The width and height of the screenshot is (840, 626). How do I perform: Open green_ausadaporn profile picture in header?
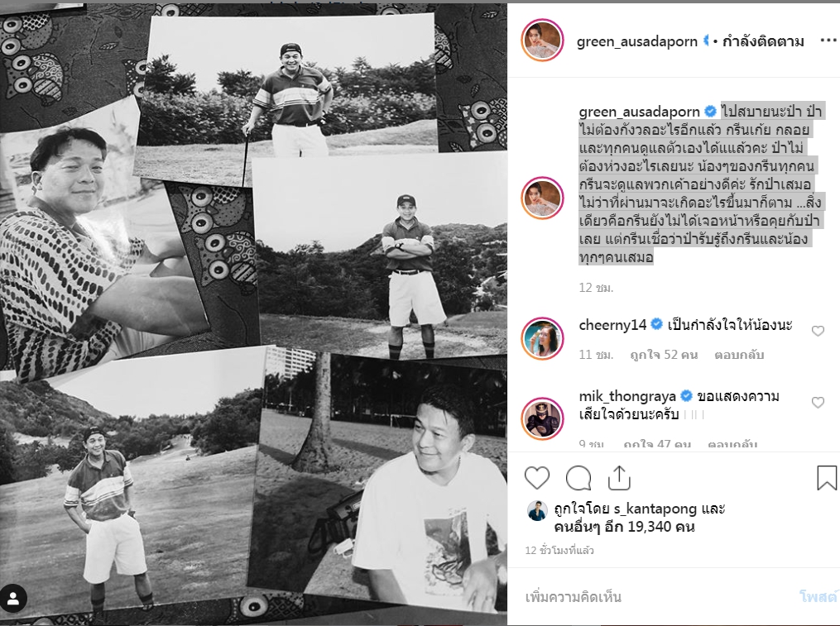[542, 41]
